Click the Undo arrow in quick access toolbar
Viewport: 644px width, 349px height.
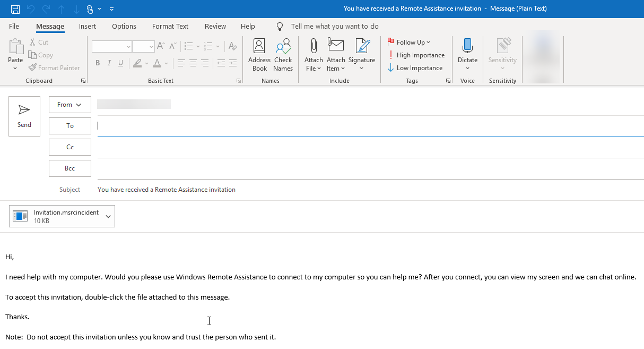point(31,8)
